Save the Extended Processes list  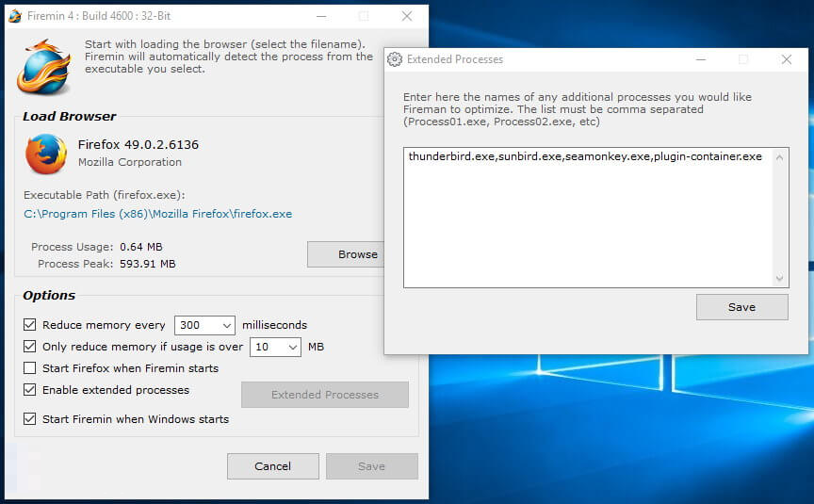pyautogui.click(x=741, y=307)
